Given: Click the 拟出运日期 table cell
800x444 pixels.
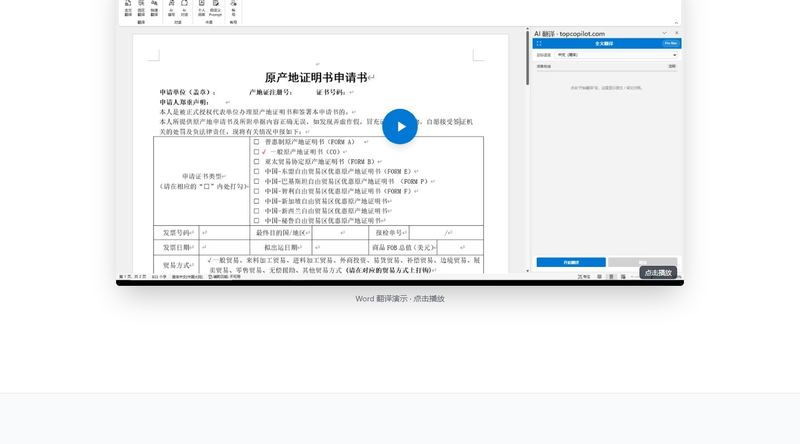Looking at the screenshot, I should click(281, 248).
